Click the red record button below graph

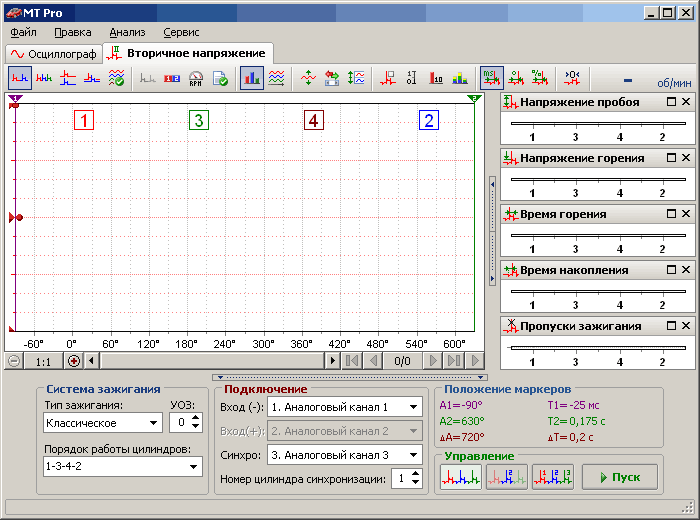[x=73, y=360]
